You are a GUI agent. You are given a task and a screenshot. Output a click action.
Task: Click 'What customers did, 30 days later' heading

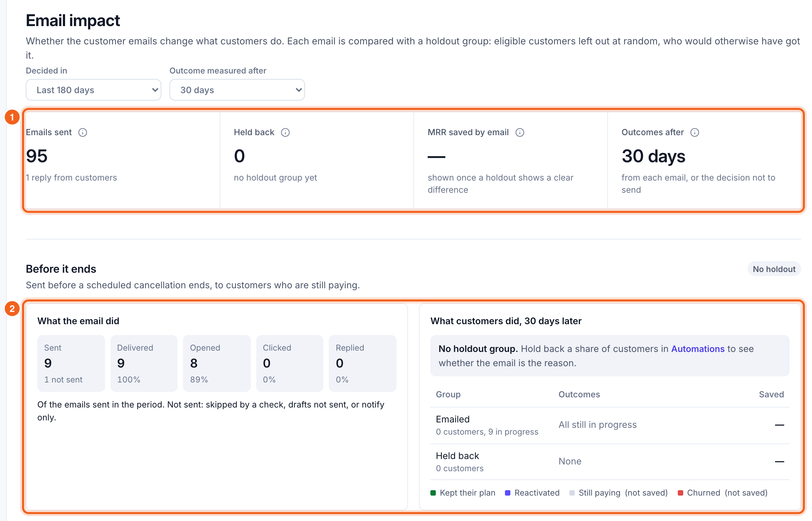tap(506, 321)
